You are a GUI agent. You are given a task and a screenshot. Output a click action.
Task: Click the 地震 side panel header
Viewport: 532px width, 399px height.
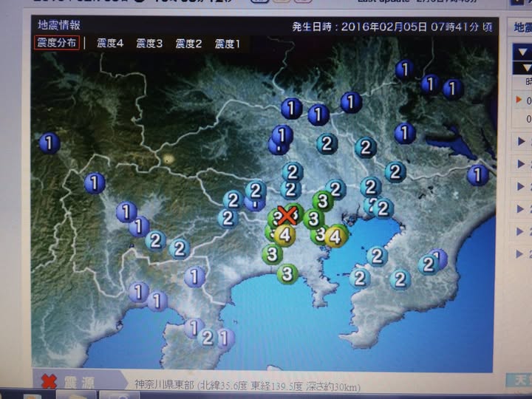coord(522,27)
